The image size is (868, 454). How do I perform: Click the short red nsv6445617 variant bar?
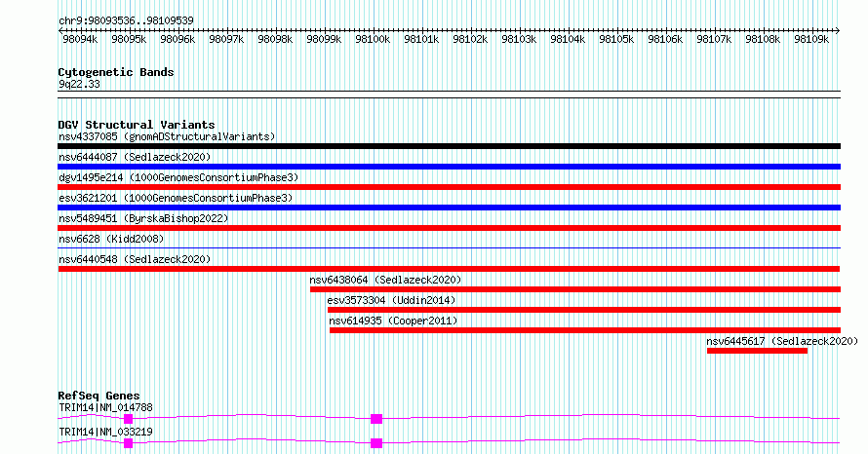(757, 351)
